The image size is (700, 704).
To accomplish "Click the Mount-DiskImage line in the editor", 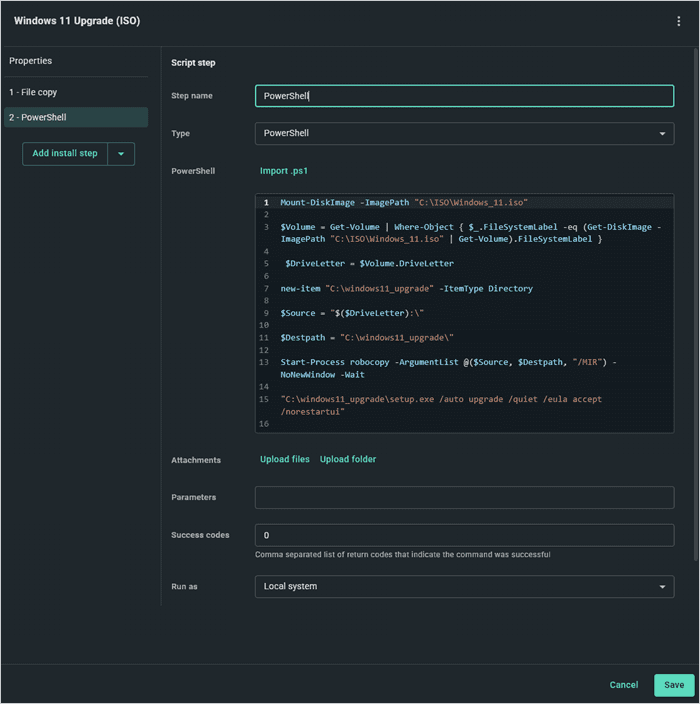I will (404, 202).
